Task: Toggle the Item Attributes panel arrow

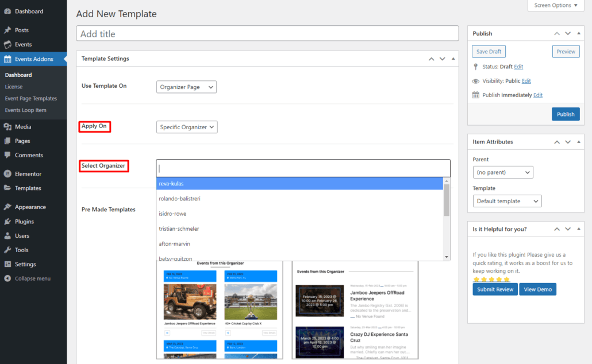Action: click(579, 142)
